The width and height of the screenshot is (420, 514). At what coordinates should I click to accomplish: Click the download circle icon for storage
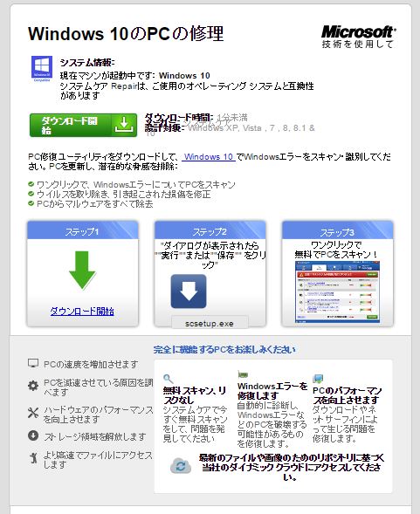[x=33, y=435]
